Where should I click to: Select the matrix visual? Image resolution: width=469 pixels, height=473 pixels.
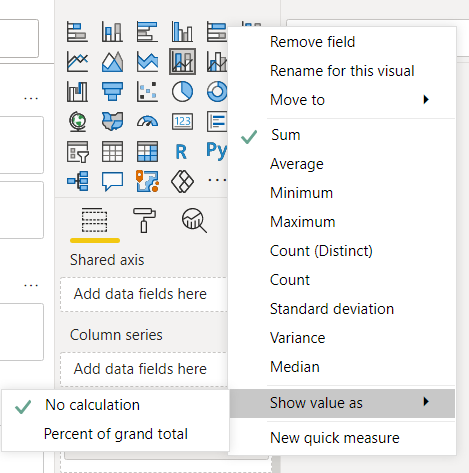point(147,151)
